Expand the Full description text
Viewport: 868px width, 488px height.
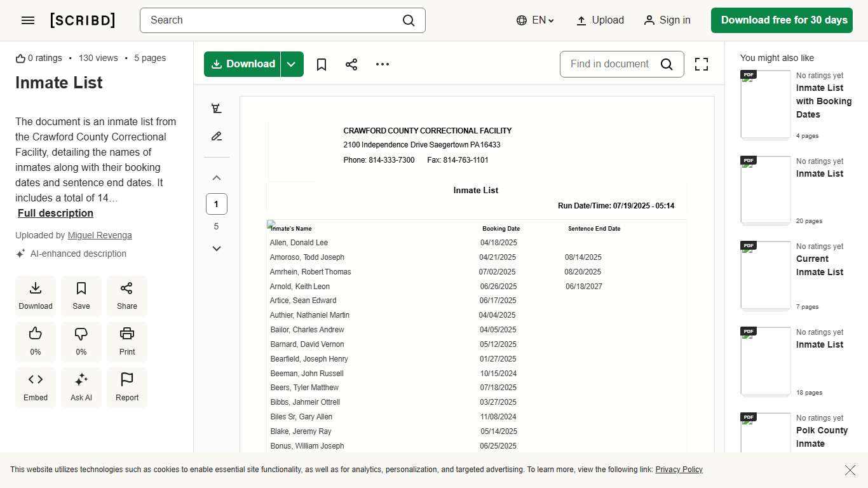point(55,213)
